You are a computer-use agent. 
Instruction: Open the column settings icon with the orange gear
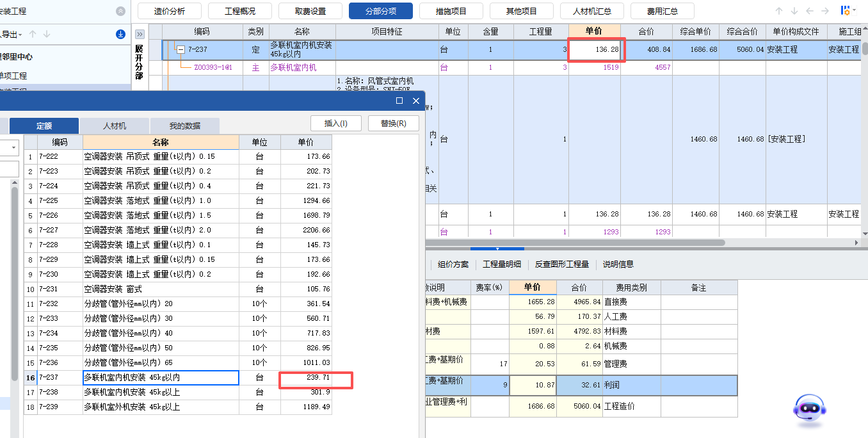(845, 10)
